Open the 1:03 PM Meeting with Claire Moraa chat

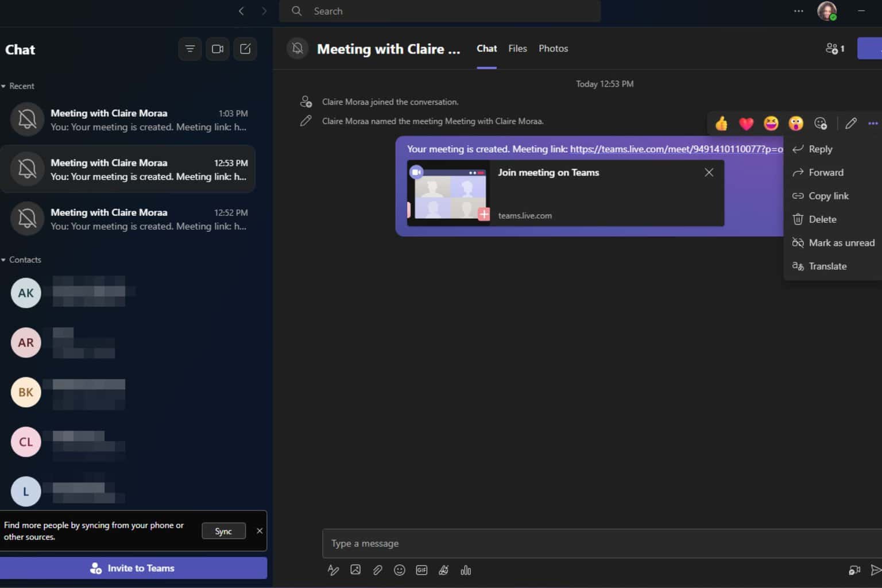point(128,119)
